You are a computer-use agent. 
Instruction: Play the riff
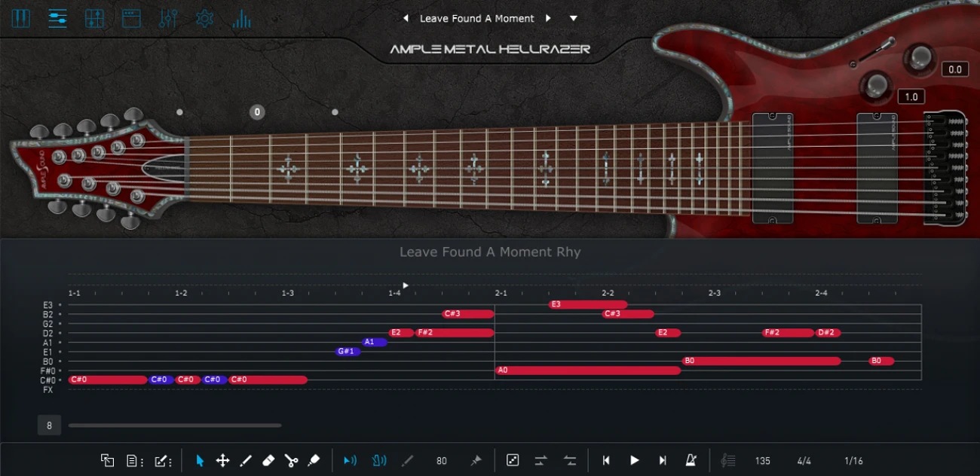635,460
